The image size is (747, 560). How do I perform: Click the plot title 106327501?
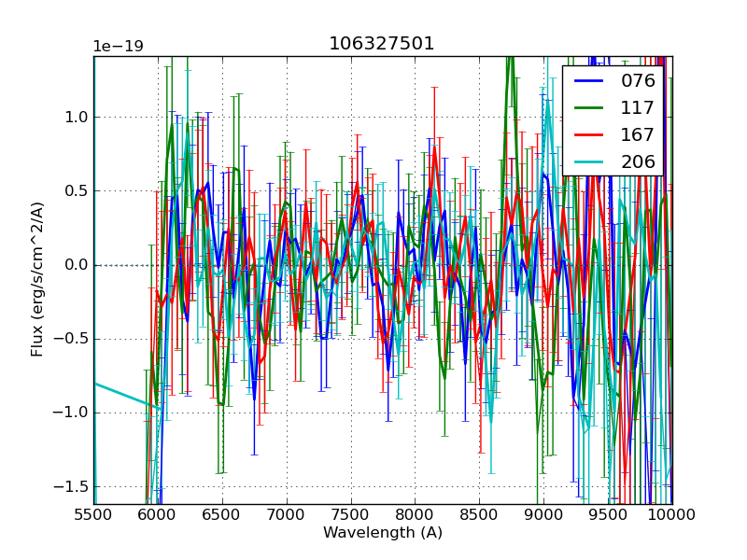382,44
